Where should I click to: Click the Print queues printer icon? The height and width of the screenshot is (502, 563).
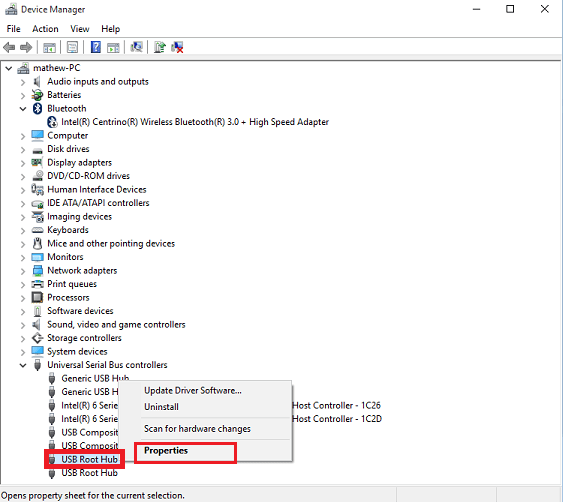pos(37,284)
